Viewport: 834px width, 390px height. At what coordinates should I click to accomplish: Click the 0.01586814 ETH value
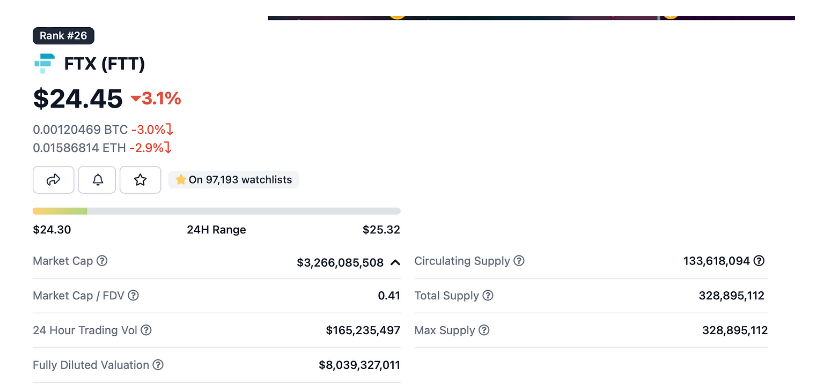tap(79, 148)
